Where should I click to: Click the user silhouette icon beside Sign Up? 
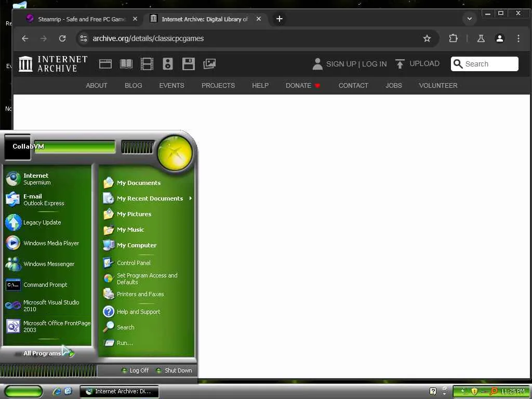tap(317, 64)
